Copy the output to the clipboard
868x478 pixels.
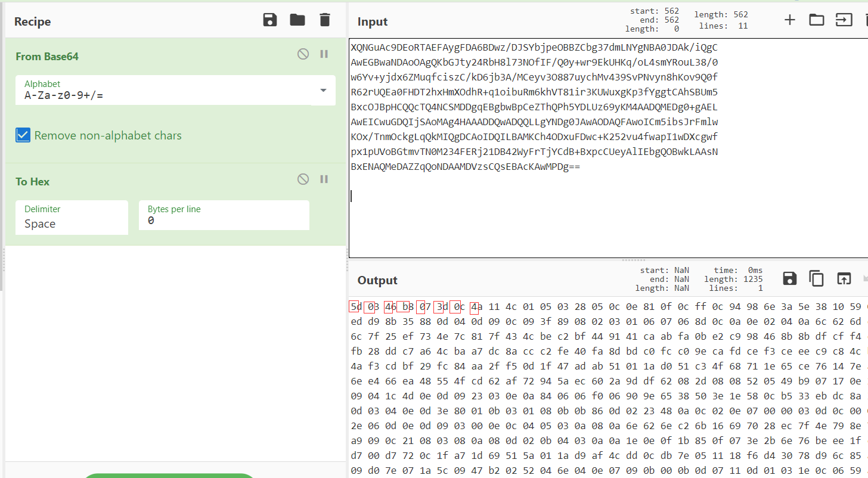(x=817, y=278)
